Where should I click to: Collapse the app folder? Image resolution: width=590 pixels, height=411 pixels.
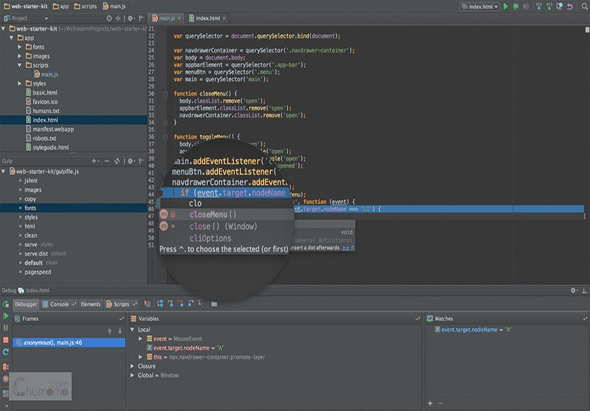(x=12, y=38)
